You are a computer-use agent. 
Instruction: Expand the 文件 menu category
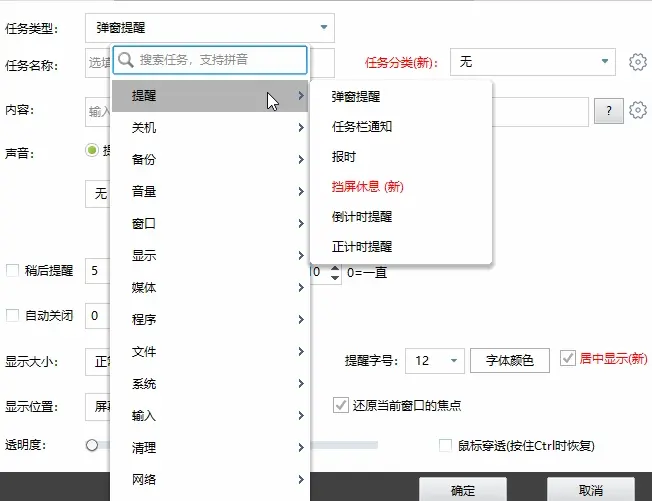(210, 352)
